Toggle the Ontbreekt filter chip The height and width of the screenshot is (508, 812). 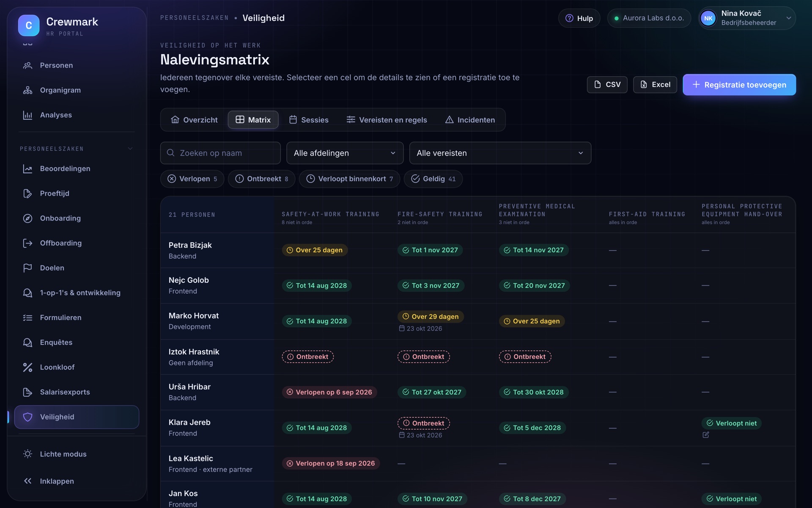coord(261,179)
